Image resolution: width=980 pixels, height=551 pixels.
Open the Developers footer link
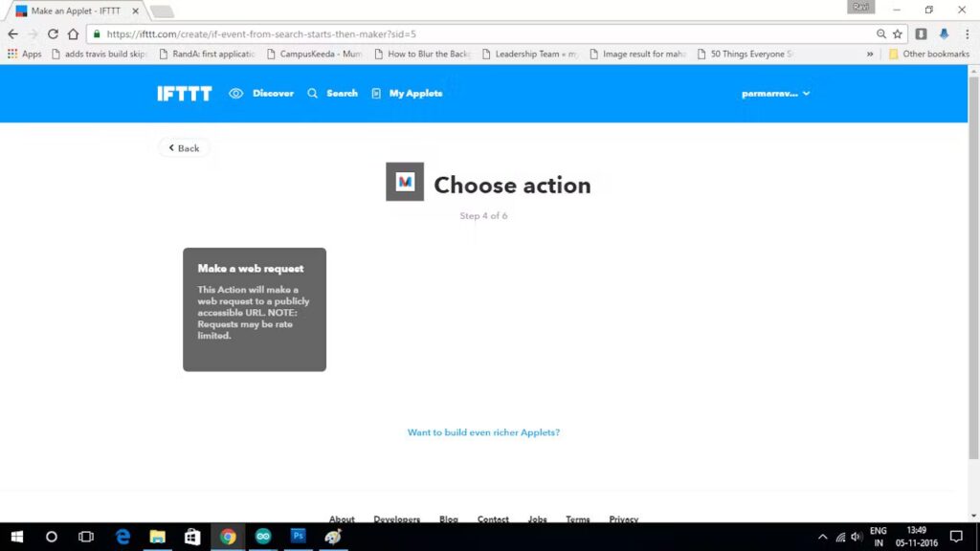(x=397, y=518)
